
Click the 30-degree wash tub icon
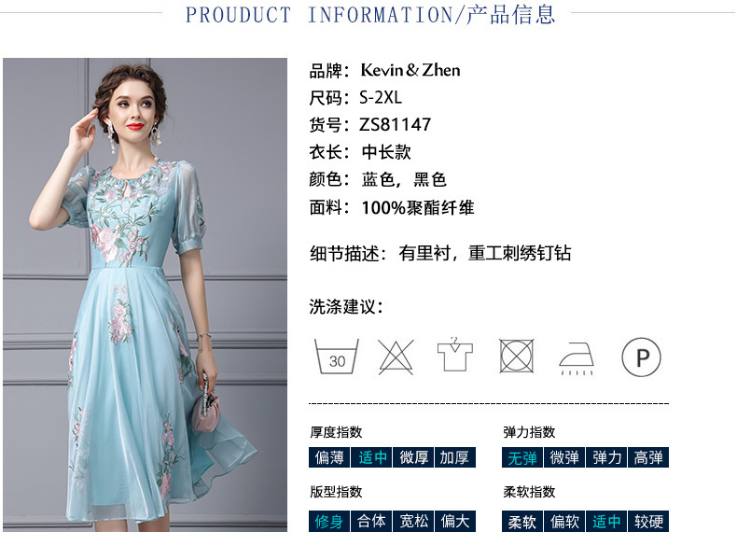click(336, 357)
